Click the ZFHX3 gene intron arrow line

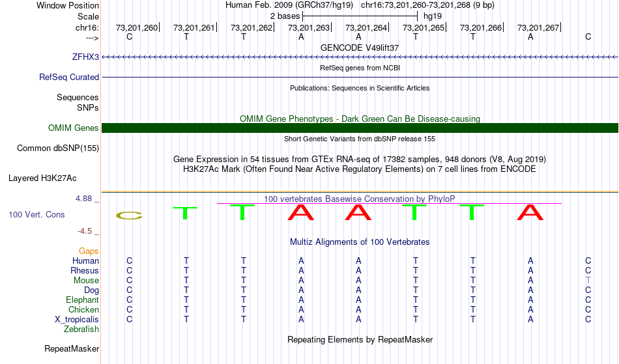pos(360,57)
